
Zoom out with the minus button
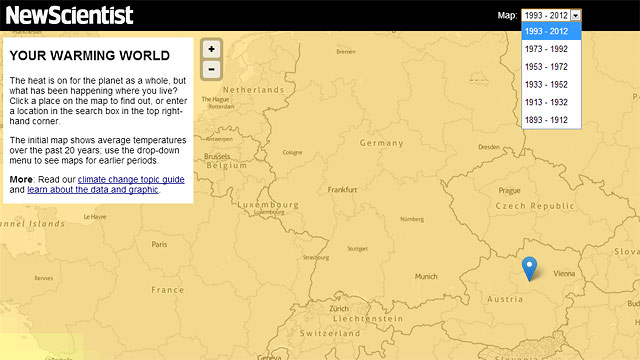point(211,69)
